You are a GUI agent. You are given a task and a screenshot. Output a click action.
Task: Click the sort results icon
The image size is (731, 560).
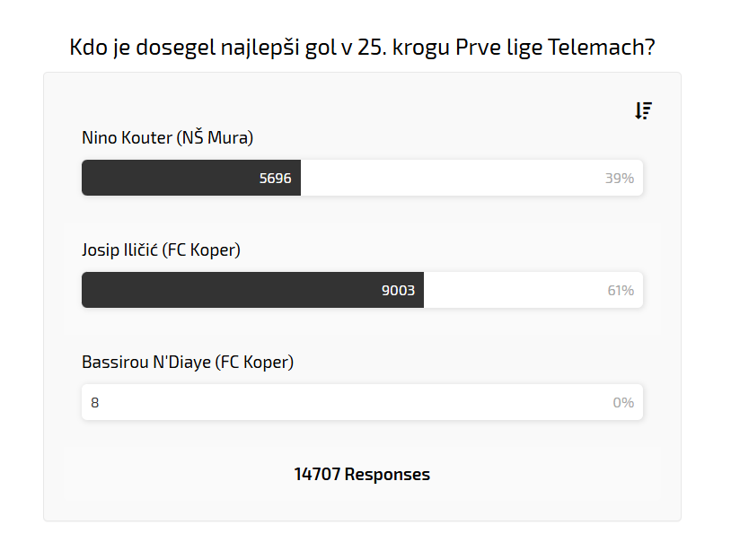643,110
